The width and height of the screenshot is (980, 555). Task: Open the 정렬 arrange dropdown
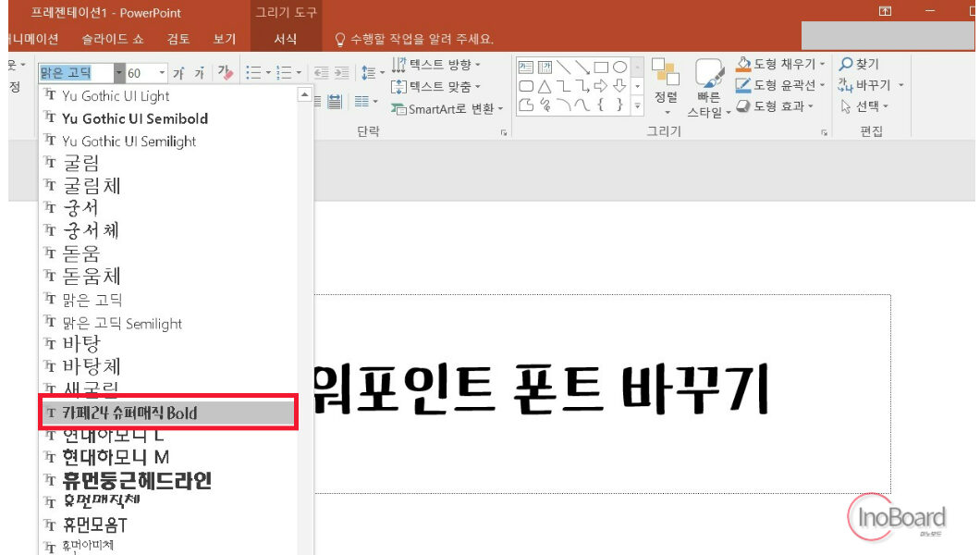(666, 89)
